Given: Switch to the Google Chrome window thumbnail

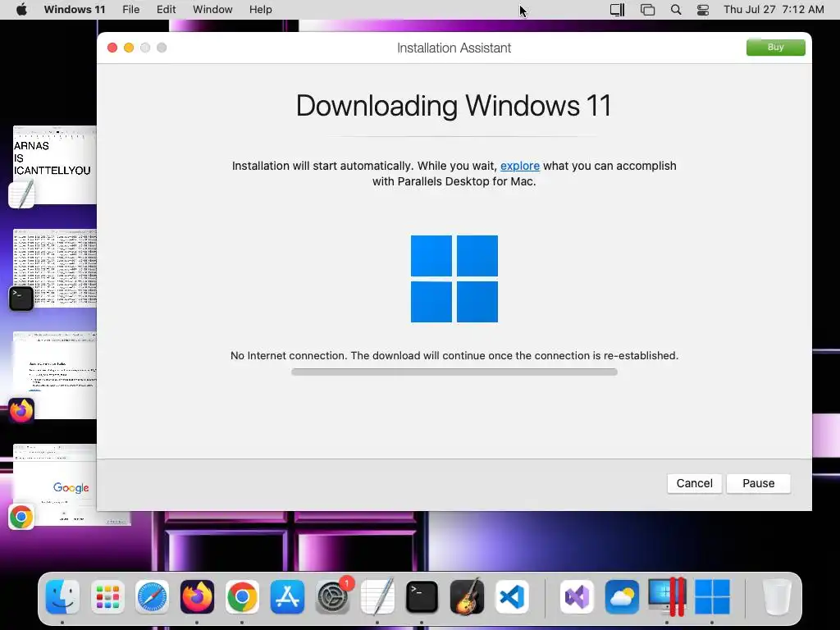Looking at the screenshot, I should pyautogui.click(x=71, y=485).
